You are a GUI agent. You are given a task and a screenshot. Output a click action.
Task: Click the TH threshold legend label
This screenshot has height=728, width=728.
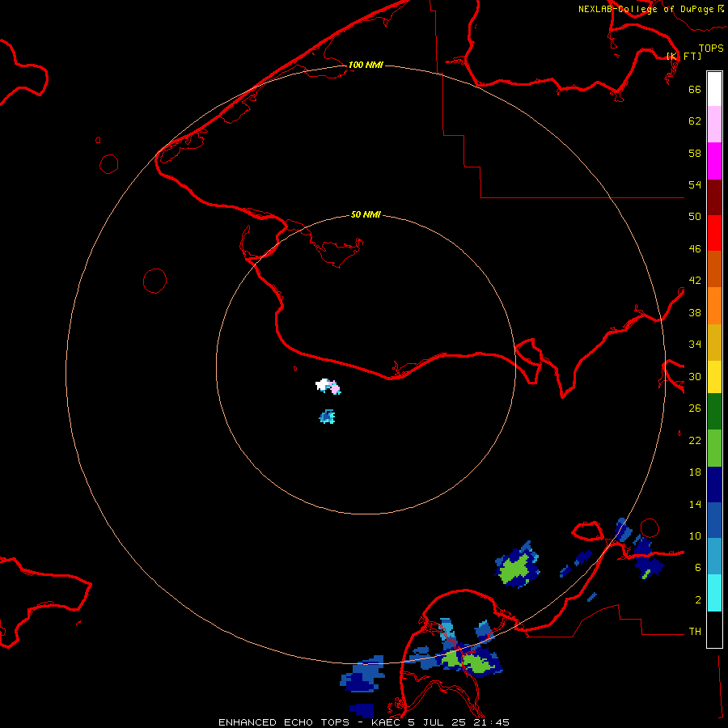pos(695,632)
